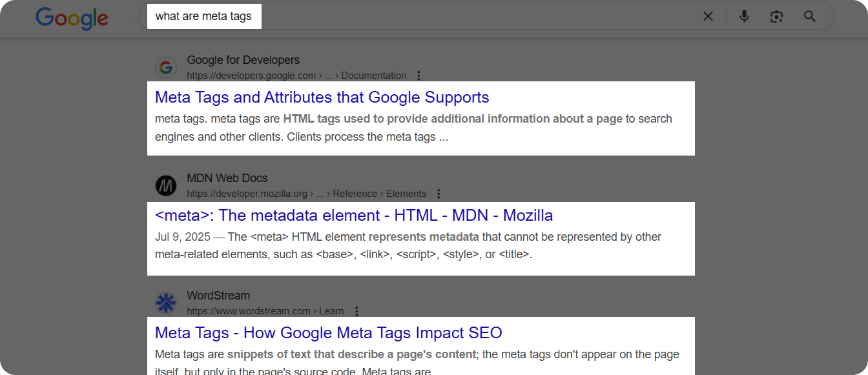Screen dimensions: 868x375
Task: Click the Google for Developers favicon
Action: pos(166,67)
